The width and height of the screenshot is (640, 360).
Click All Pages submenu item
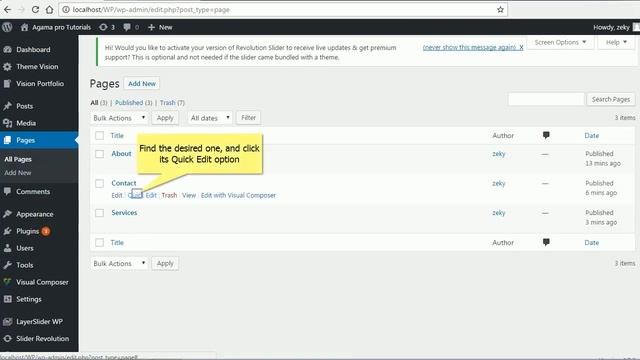pyautogui.click(x=18, y=159)
